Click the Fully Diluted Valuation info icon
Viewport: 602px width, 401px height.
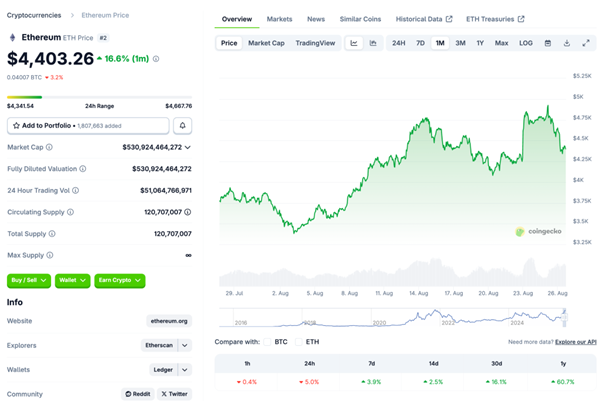83,169
